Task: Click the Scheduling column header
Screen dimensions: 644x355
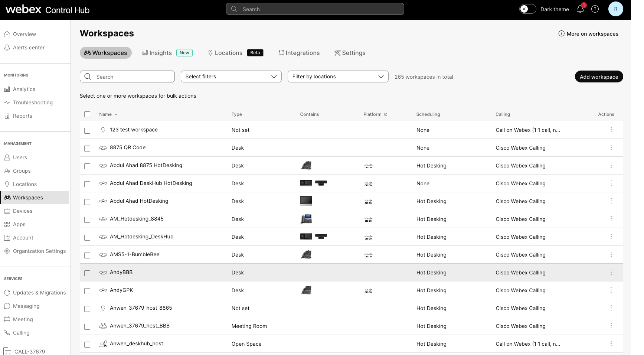Action: (x=428, y=114)
